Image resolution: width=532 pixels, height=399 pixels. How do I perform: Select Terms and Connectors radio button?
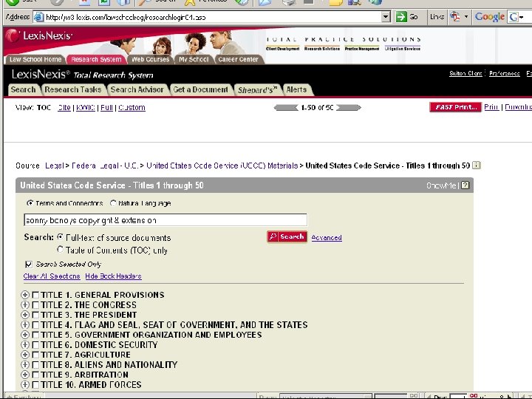coord(30,203)
